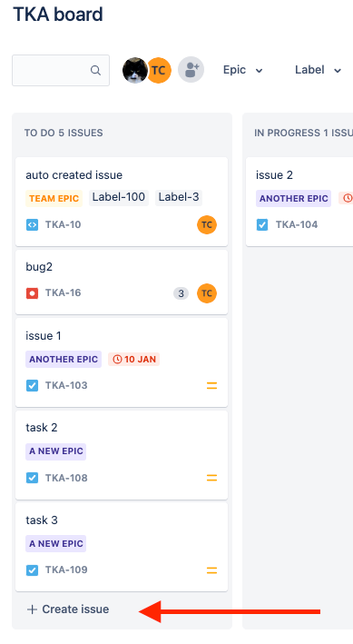Click the bug type icon beside TKA-16
Screen dimensions: 353x644
tap(32, 292)
